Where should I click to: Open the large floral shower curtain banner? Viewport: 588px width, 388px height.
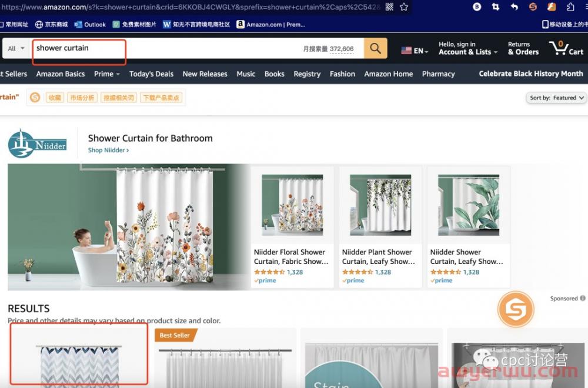tap(129, 227)
